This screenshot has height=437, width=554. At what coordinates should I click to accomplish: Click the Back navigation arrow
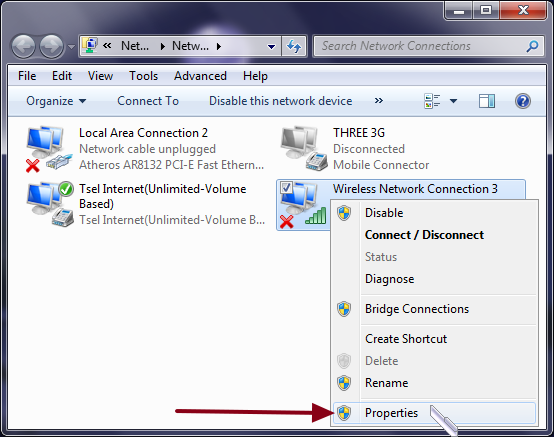tap(23, 46)
